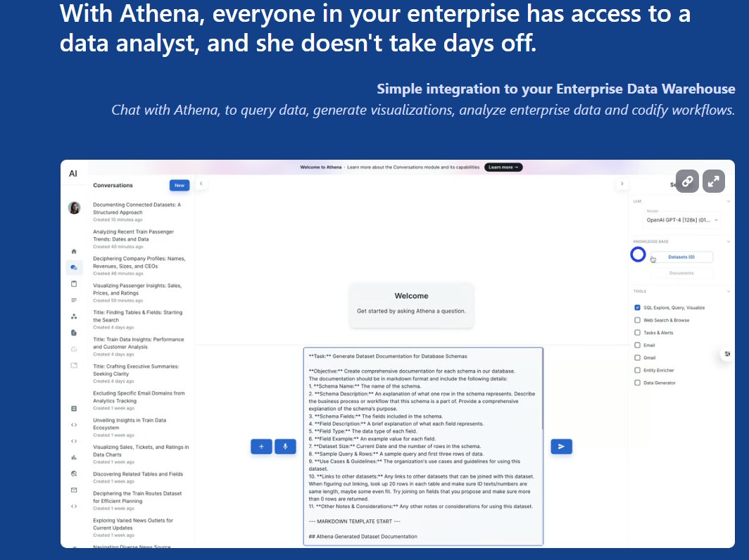Open the Datasets (0) selector
The image size is (749, 560).
coord(681,257)
